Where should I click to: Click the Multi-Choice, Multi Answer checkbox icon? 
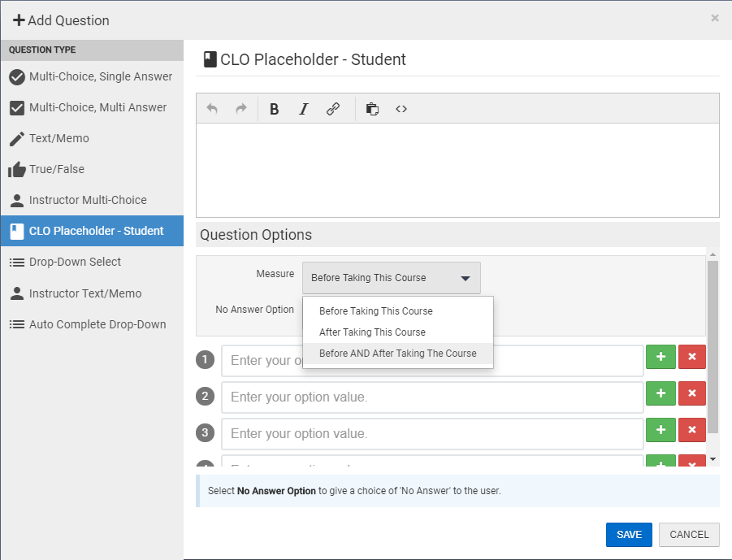click(x=17, y=108)
